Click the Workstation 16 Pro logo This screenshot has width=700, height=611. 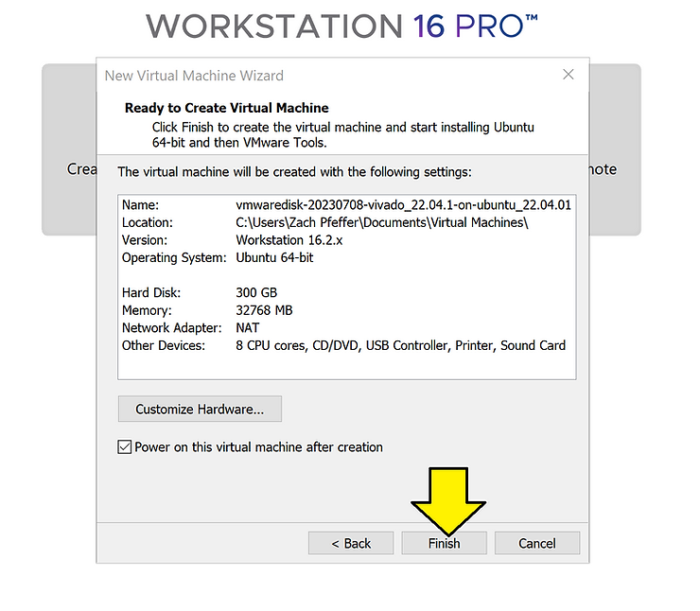pos(341,26)
